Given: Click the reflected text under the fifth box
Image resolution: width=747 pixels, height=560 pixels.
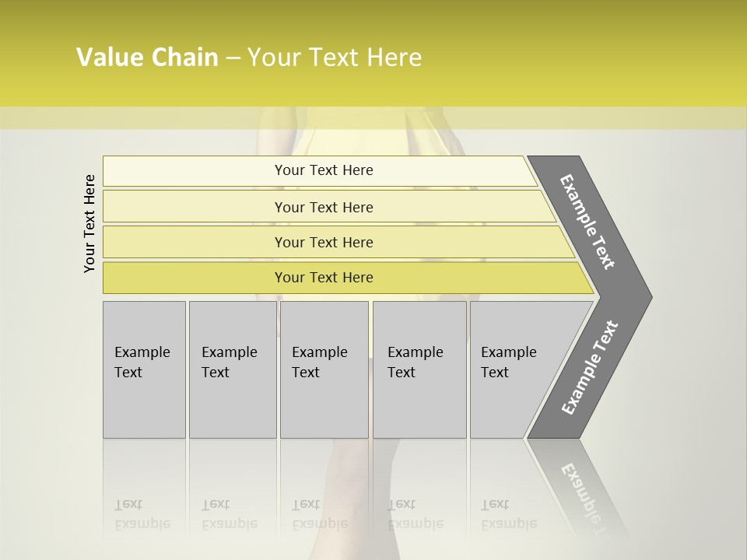Looking at the screenshot, I should tap(508, 513).
